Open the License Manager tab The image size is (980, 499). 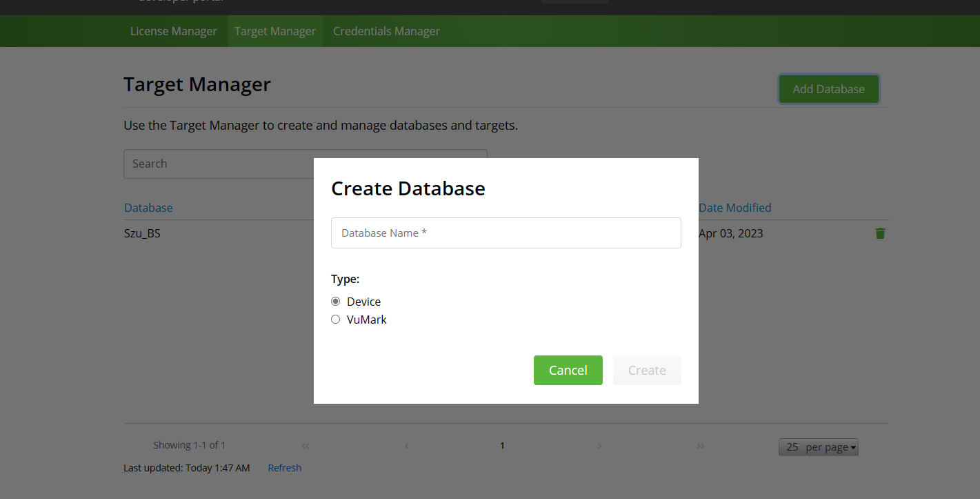click(x=174, y=31)
